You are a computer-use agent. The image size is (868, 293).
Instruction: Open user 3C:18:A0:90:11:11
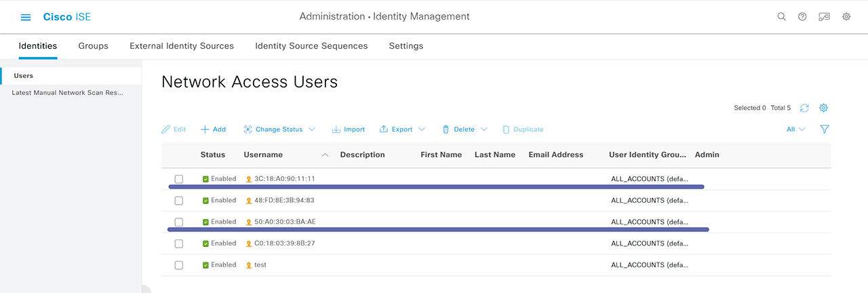click(x=285, y=179)
